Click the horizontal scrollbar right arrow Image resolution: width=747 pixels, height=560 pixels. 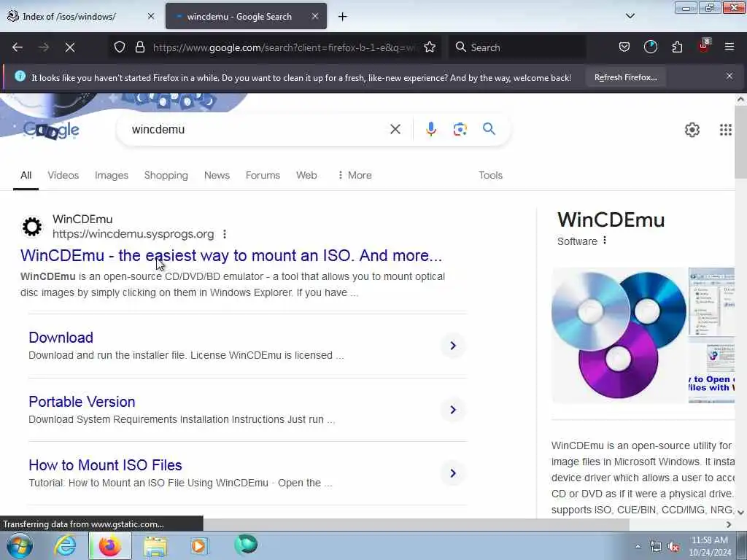(x=729, y=524)
